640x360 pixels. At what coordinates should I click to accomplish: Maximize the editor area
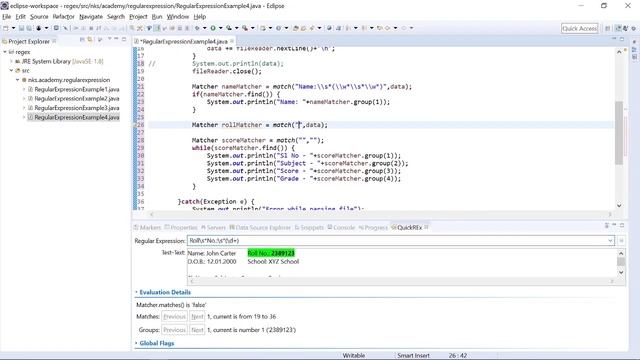point(622,39)
